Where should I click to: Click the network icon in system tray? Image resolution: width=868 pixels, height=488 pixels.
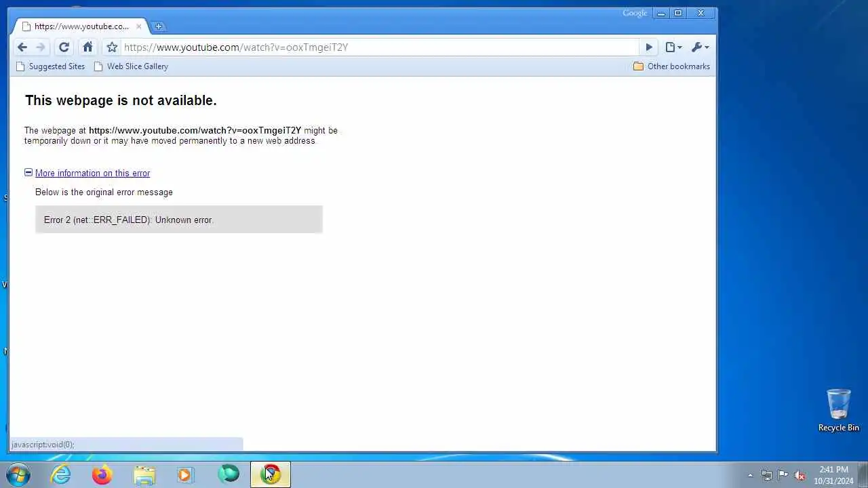tap(767, 475)
